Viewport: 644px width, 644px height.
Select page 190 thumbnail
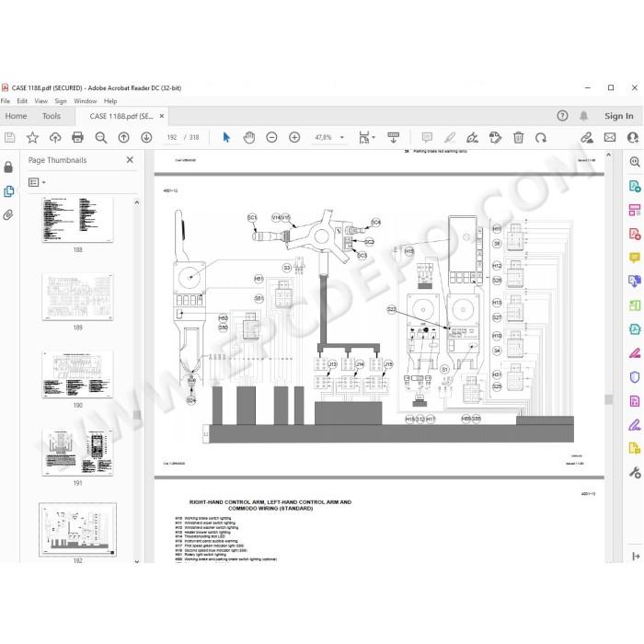coord(77,374)
